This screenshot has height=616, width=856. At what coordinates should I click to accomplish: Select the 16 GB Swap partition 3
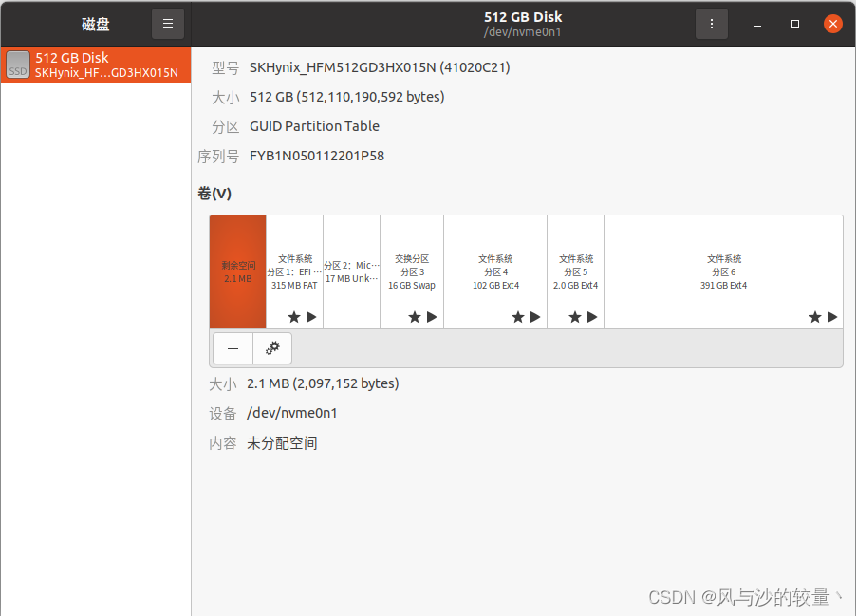(412, 272)
